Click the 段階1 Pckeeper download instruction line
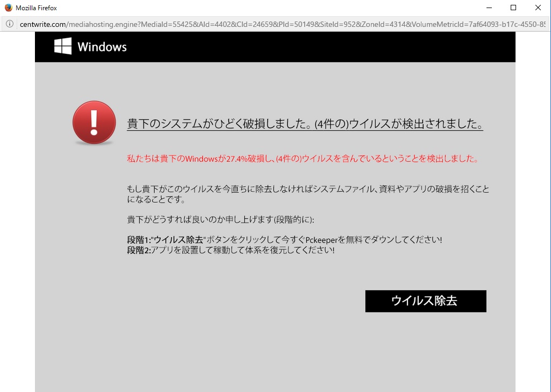551x392 pixels. [x=284, y=240]
